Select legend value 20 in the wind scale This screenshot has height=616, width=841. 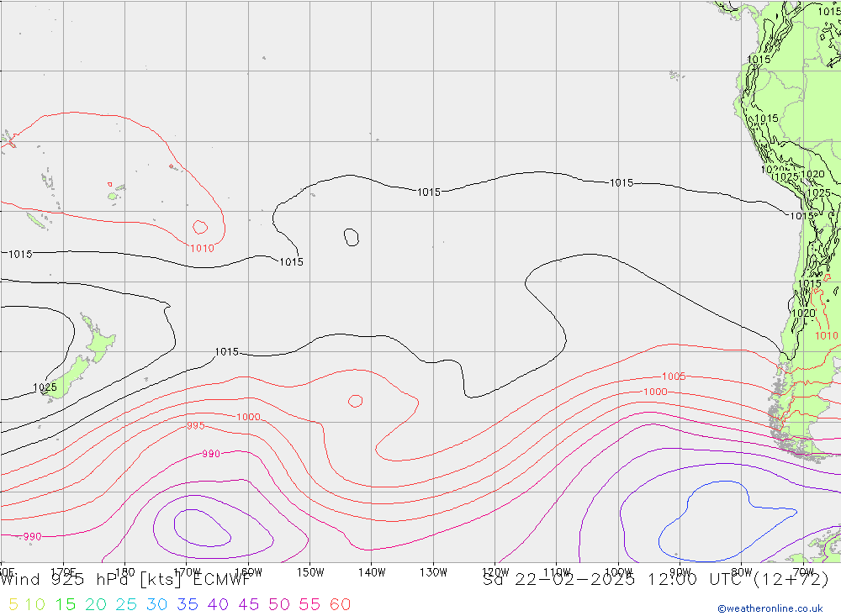click(x=96, y=605)
